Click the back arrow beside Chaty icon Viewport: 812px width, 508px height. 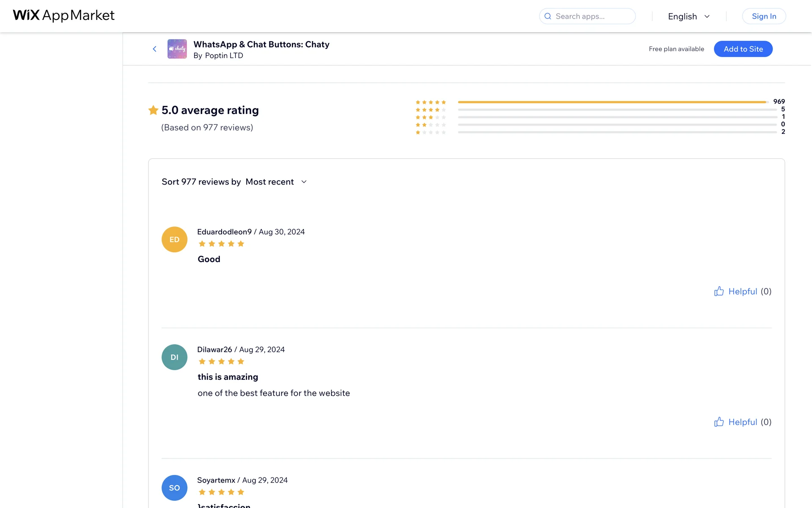pos(155,49)
